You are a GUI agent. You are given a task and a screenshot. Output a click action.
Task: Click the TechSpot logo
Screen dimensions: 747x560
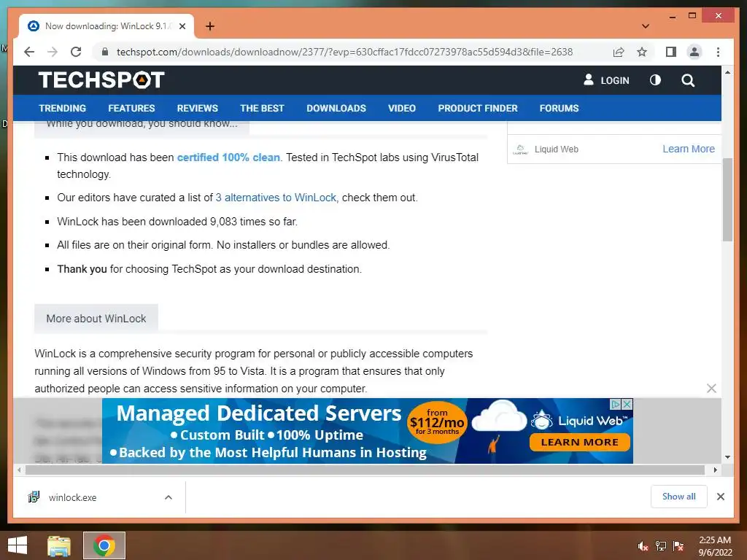click(x=101, y=80)
